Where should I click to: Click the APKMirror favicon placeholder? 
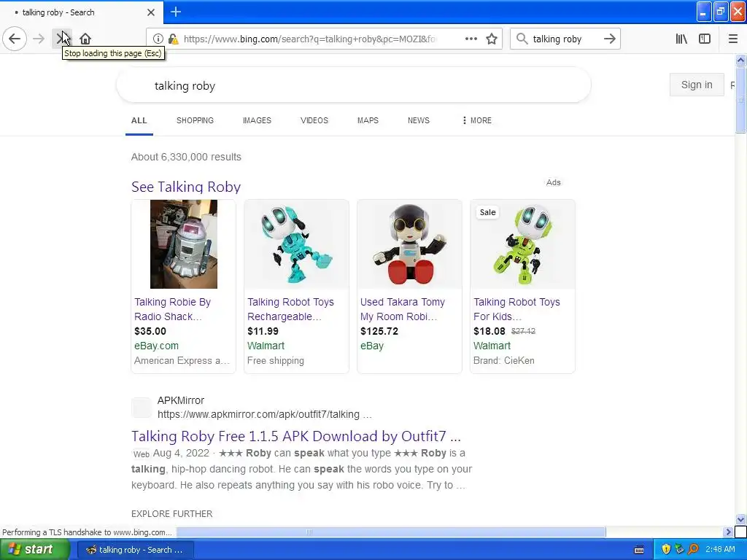tap(142, 408)
